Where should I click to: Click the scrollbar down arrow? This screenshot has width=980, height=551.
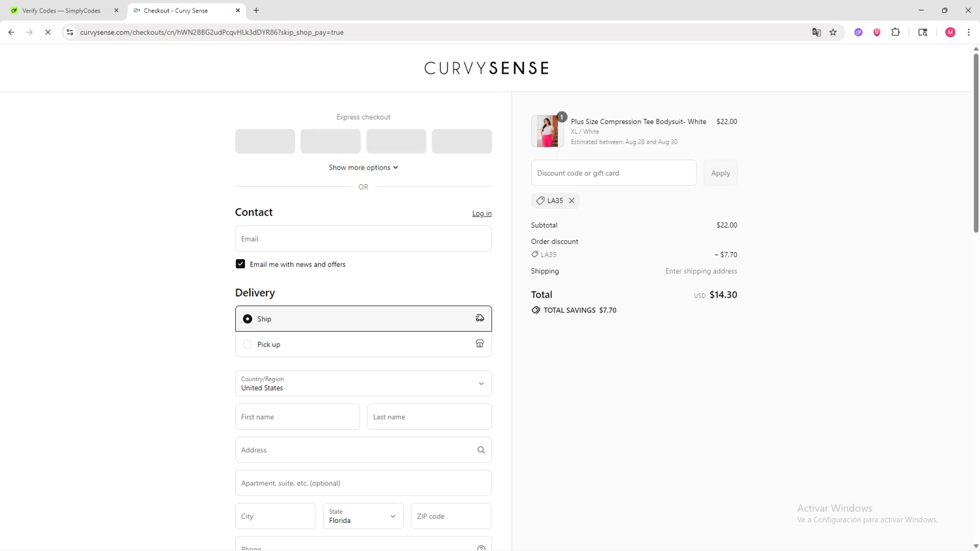click(x=976, y=546)
